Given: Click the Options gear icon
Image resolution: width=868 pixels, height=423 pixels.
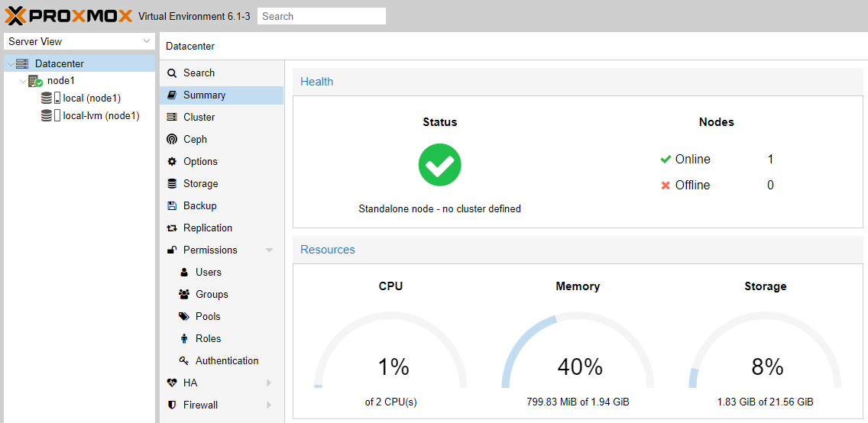Looking at the screenshot, I should tap(172, 162).
